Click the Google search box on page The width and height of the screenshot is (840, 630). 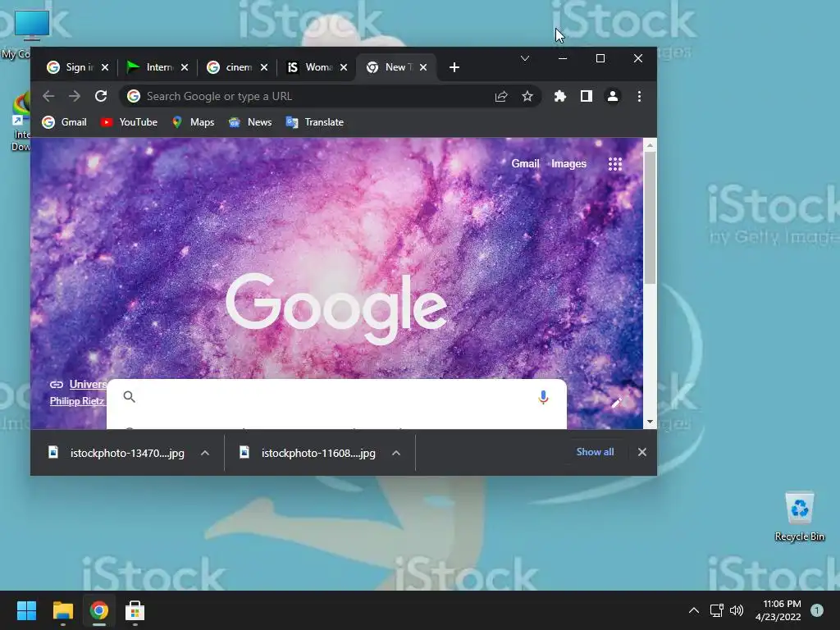[x=336, y=398]
